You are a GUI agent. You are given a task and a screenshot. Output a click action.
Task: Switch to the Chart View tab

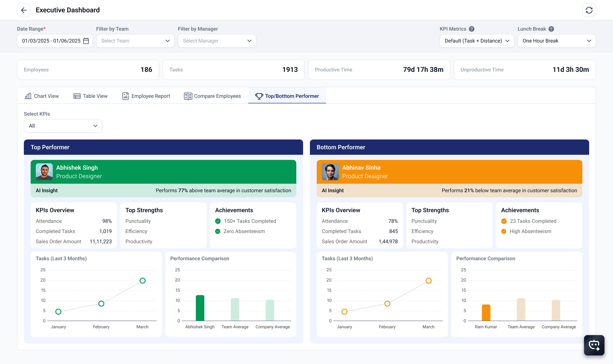click(42, 96)
